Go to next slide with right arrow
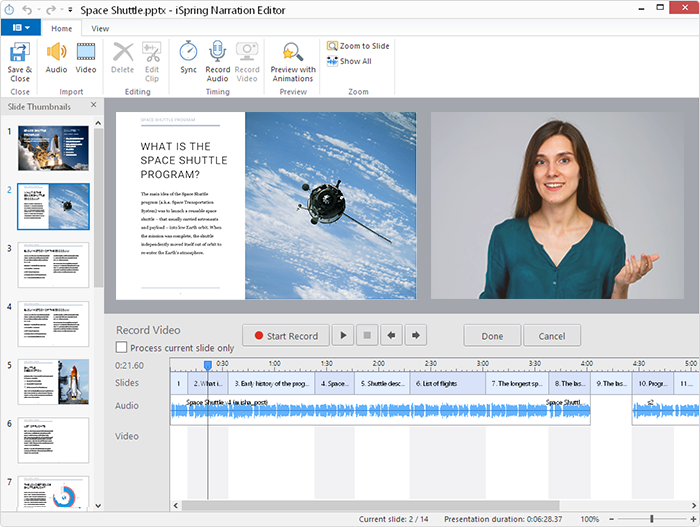 pos(415,335)
